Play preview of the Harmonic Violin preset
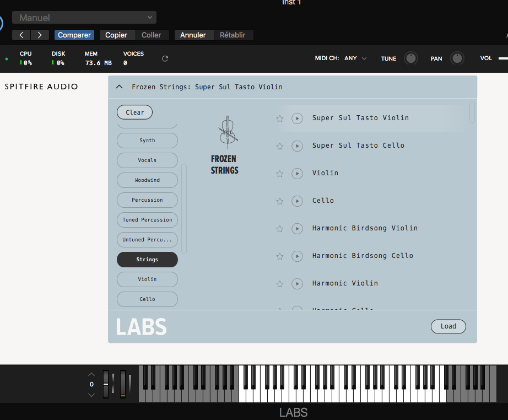This screenshot has width=508, height=420. coord(297,283)
